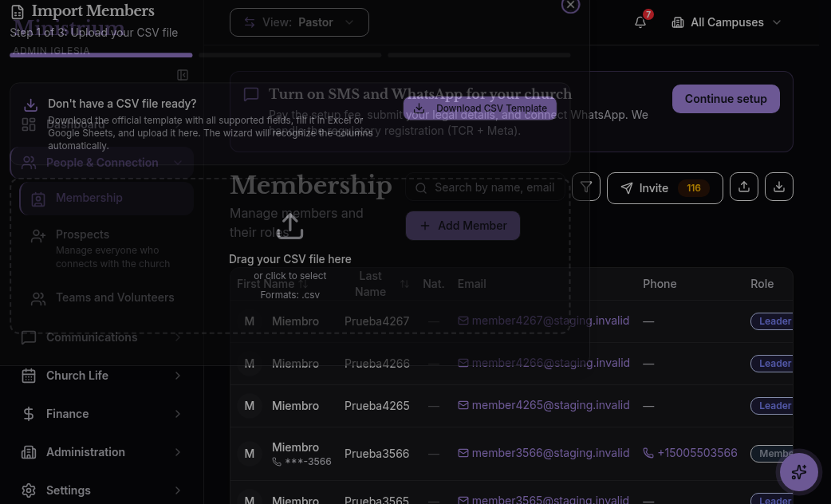Click the Add Member button
Screen dimensions: 831x504
[x=463, y=226]
